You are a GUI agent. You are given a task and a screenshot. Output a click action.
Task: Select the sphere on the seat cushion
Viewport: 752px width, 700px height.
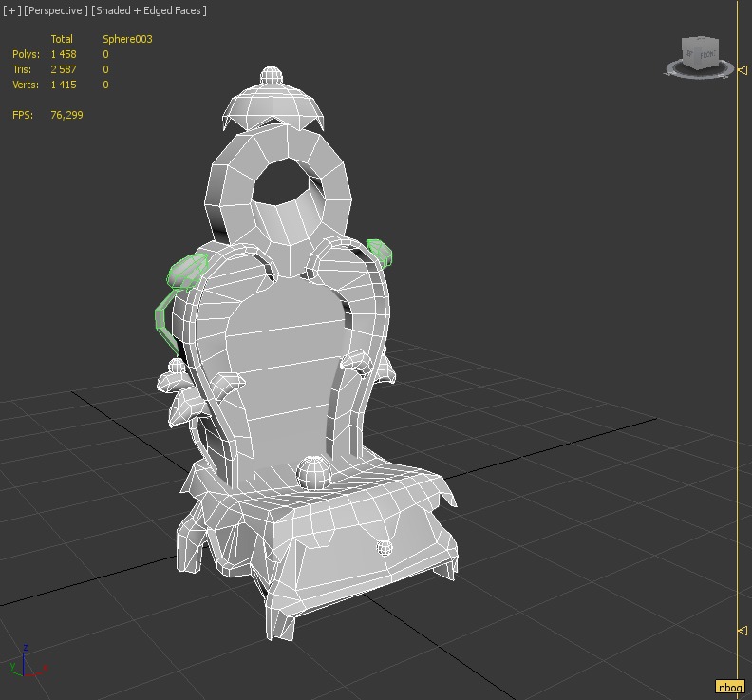pos(312,471)
